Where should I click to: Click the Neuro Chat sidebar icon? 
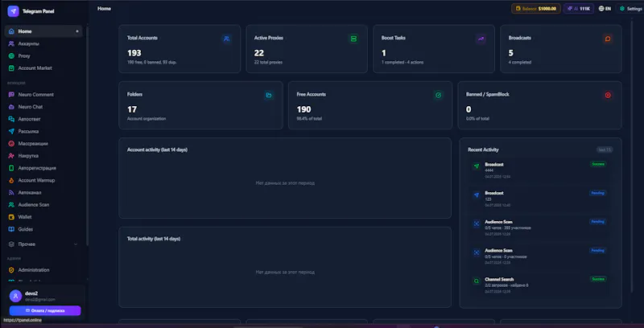[11, 107]
